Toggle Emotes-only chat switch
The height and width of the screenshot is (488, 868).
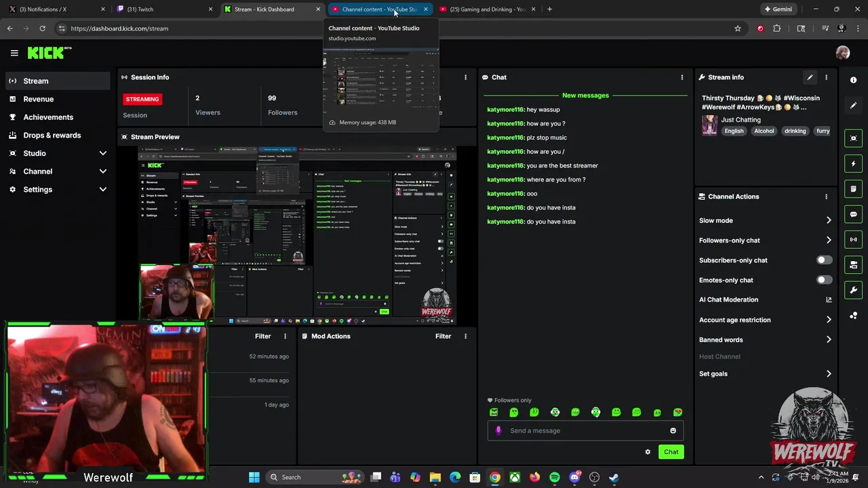[824, 280]
